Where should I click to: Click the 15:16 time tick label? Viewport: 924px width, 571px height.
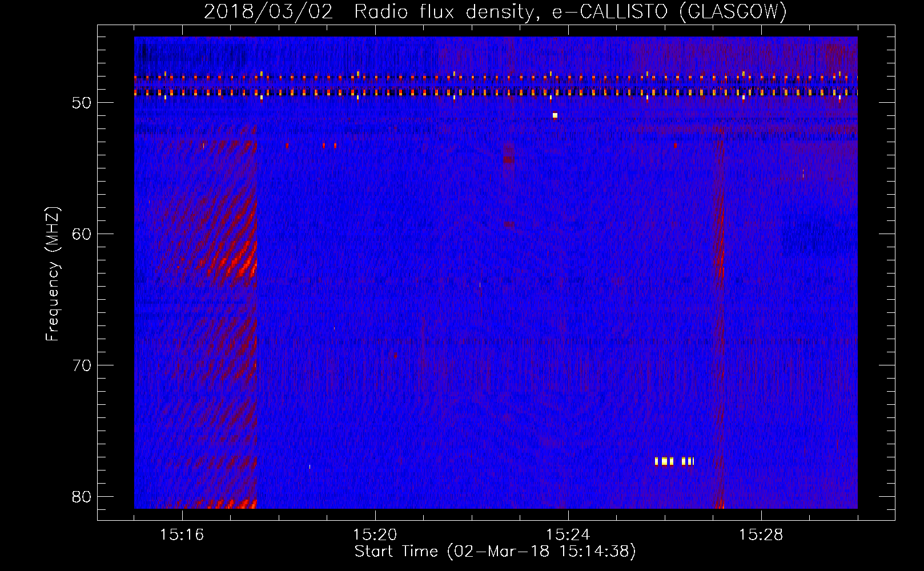tap(182, 535)
